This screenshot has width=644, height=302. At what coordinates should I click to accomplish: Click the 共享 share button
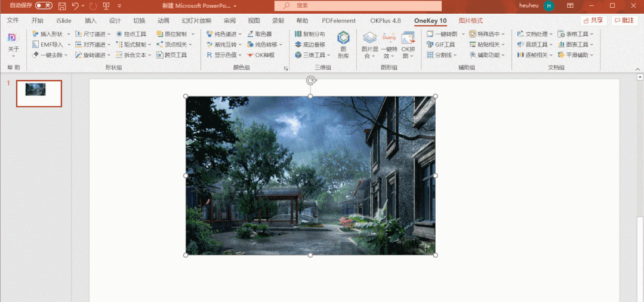pos(593,20)
